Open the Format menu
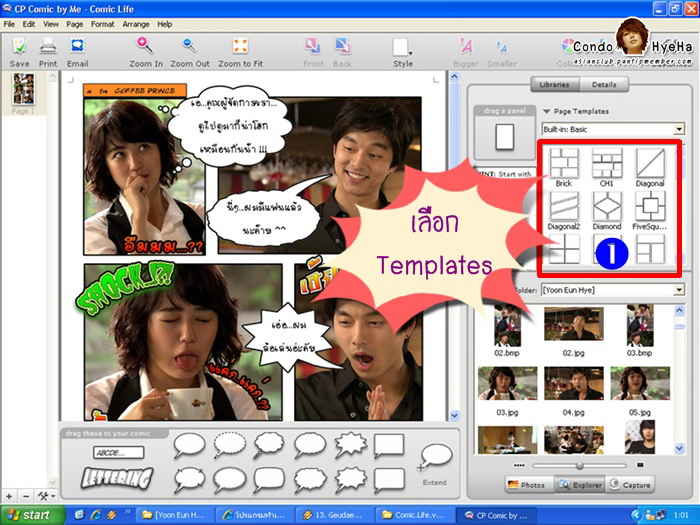 [x=103, y=24]
